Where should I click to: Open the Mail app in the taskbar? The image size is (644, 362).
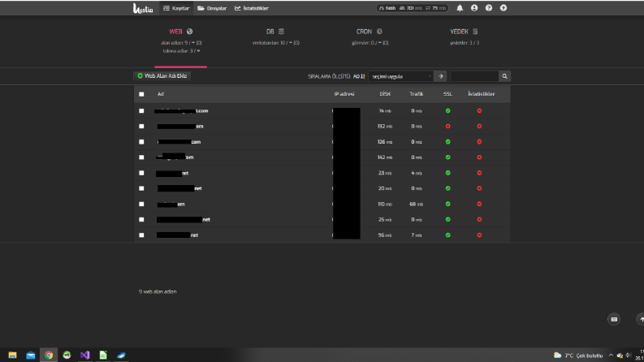[x=30, y=355]
